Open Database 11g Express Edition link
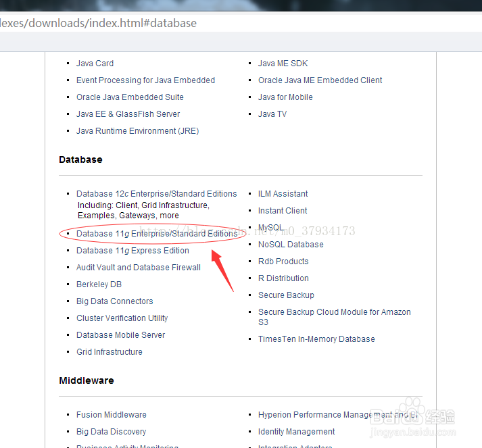The image size is (482, 448). 132,251
